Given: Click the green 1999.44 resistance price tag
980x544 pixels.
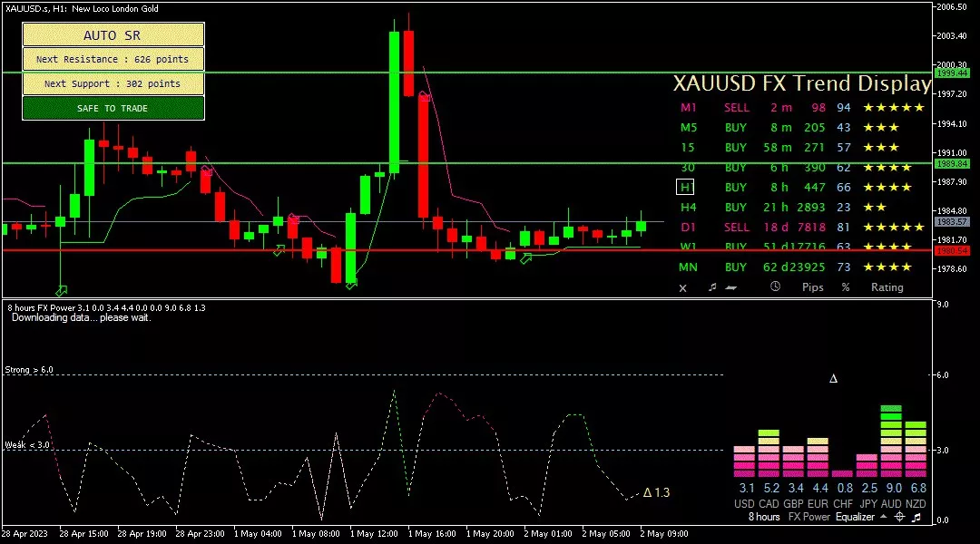Looking at the screenshot, I should pos(951,73).
